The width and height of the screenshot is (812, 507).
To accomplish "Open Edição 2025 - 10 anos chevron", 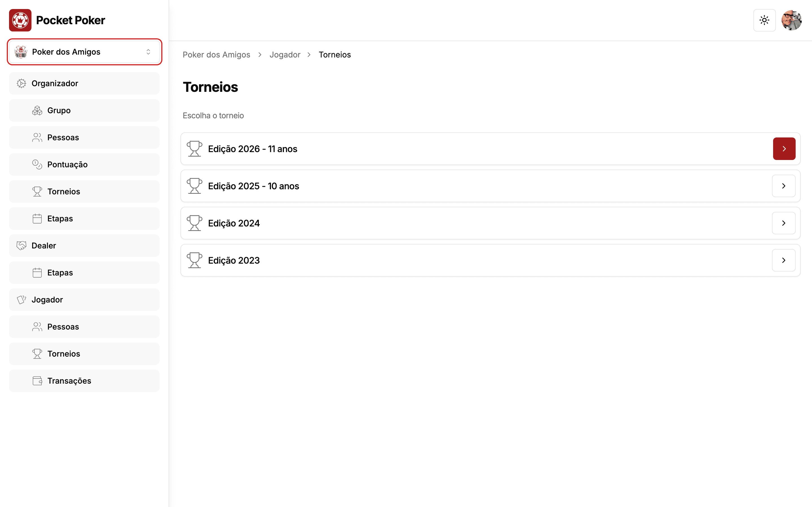I will click(x=784, y=186).
